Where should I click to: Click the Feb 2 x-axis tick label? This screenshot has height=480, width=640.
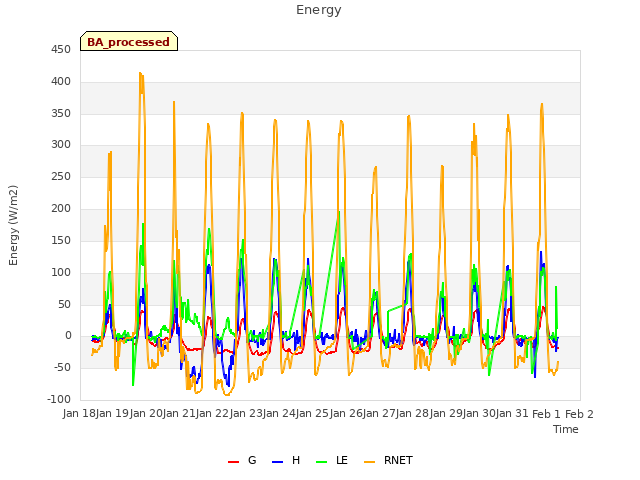pos(579,414)
